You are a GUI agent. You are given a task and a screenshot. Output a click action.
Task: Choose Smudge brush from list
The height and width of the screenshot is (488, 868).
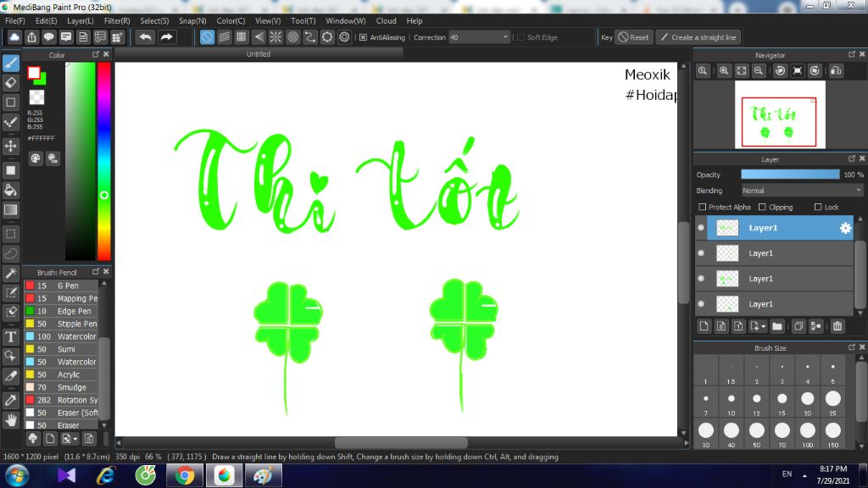pos(61,387)
